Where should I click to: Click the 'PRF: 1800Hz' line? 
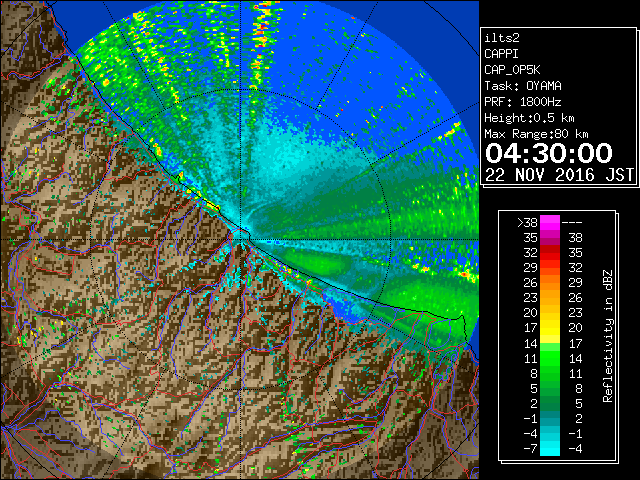[523, 102]
